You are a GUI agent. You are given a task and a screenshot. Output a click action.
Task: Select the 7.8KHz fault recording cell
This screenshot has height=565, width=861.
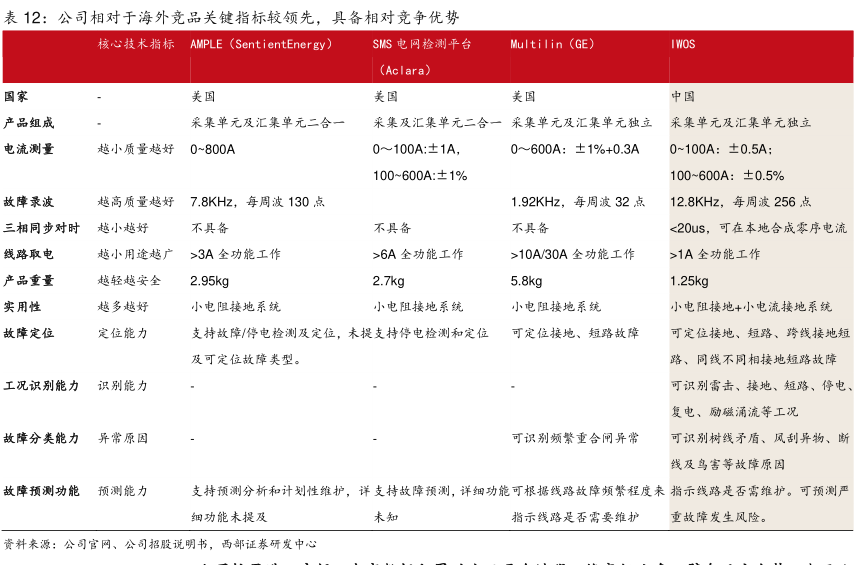point(257,202)
